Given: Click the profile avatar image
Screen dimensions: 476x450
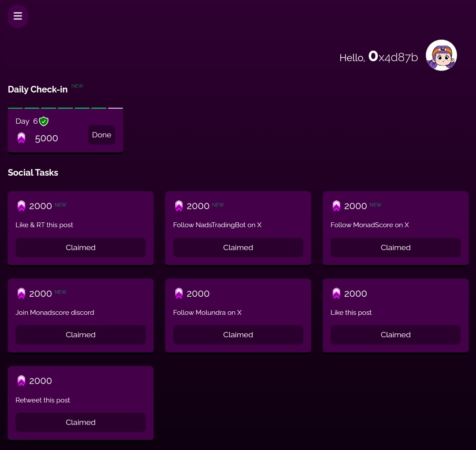Looking at the screenshot, I should pyautogui.click(x=441, y=55).
